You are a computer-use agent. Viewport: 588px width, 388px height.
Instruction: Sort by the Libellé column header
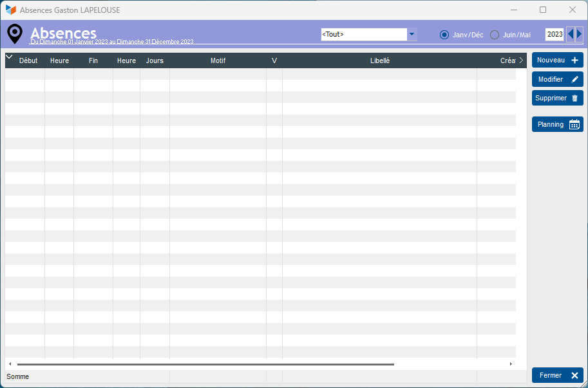pos(379,60)
